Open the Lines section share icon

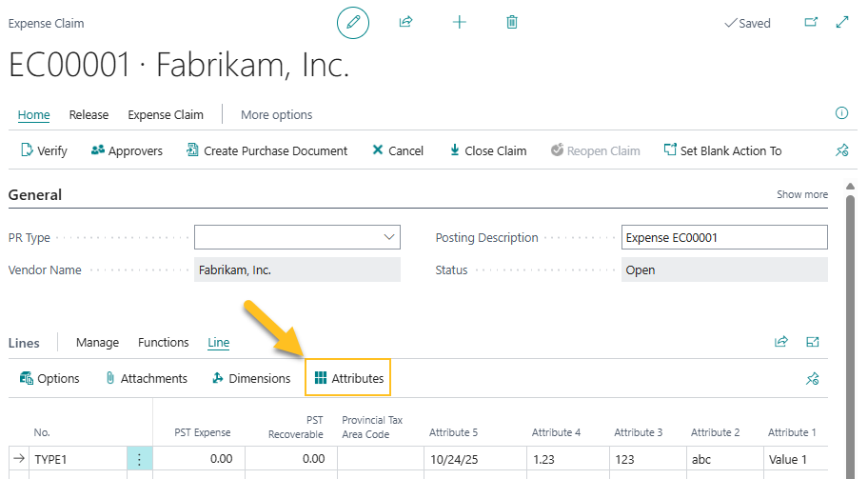click(x=781, y=342)
